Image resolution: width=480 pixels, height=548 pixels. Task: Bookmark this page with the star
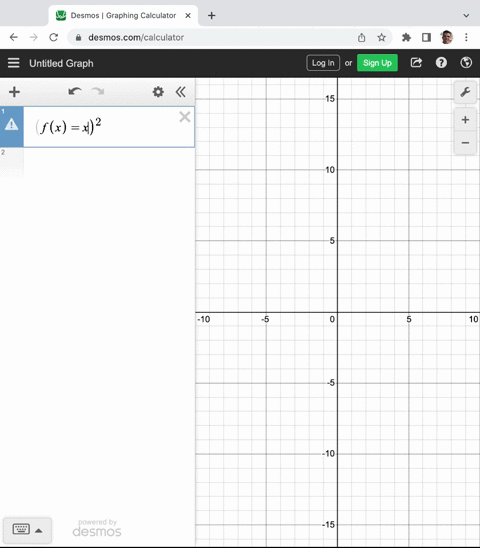pos(381,37)
